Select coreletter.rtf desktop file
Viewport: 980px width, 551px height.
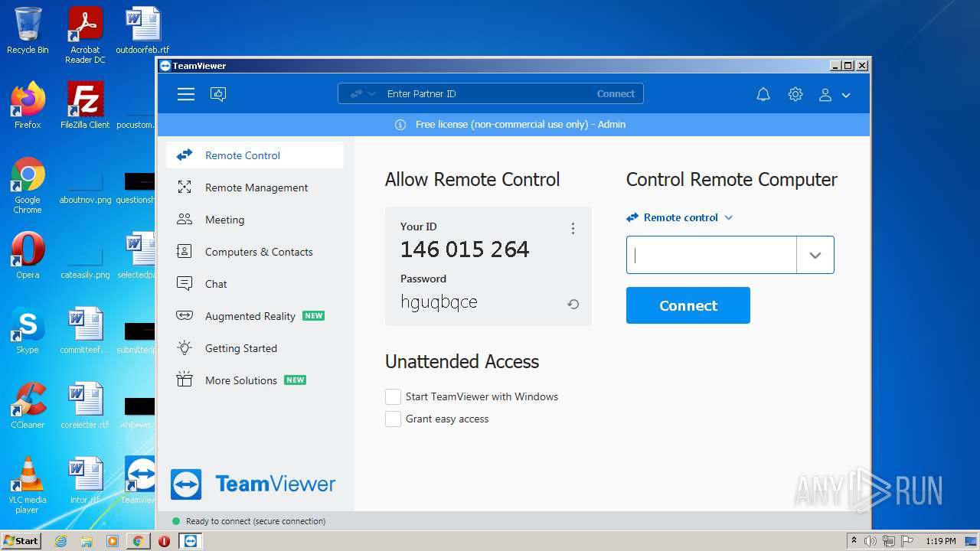pos(85,406)
